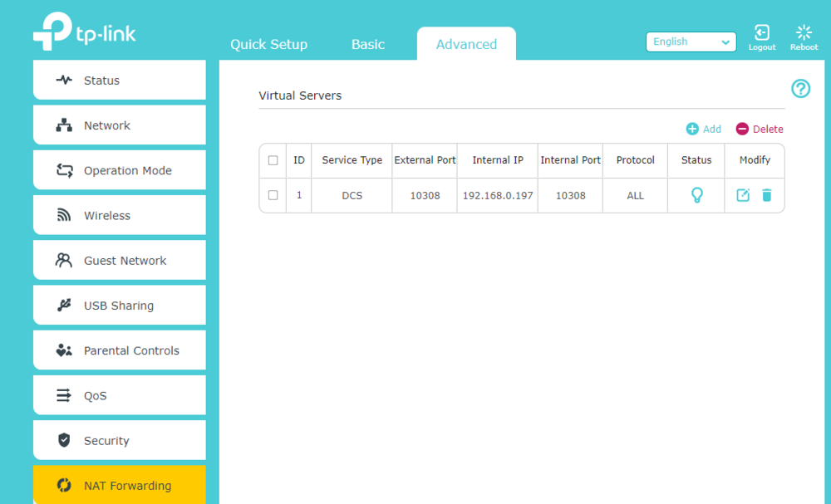Click the NAT Forwarding circular icon

click(x=64, y=485)
